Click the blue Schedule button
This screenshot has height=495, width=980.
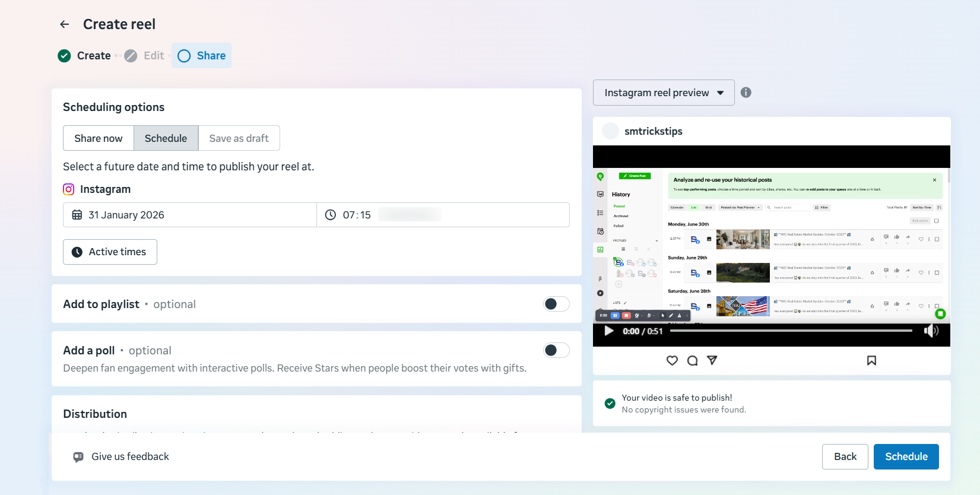tap(906, 456)
